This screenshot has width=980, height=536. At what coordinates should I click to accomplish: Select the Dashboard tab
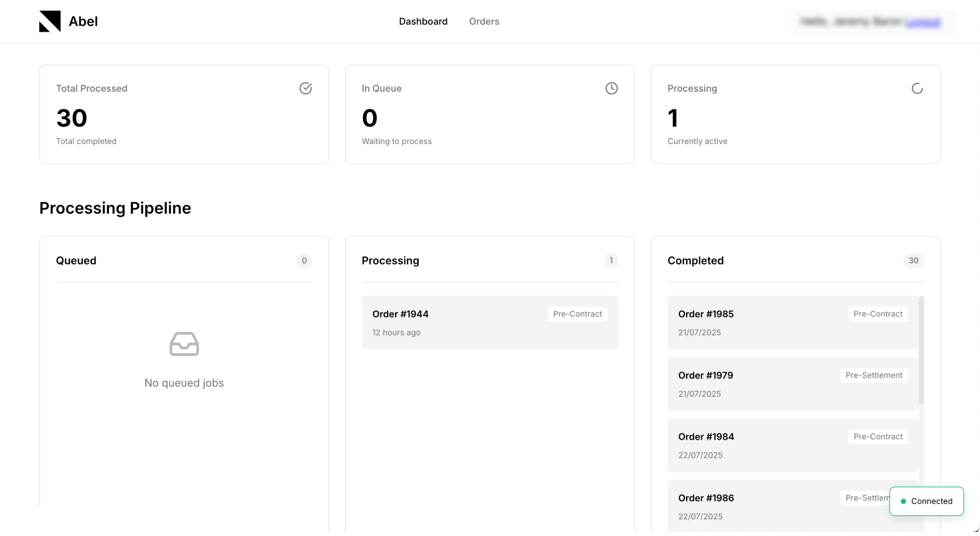click(423, 21)
